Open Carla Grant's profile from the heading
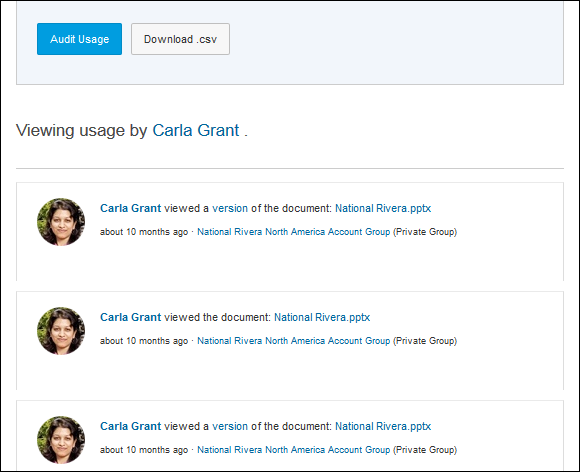 (196, 130)
